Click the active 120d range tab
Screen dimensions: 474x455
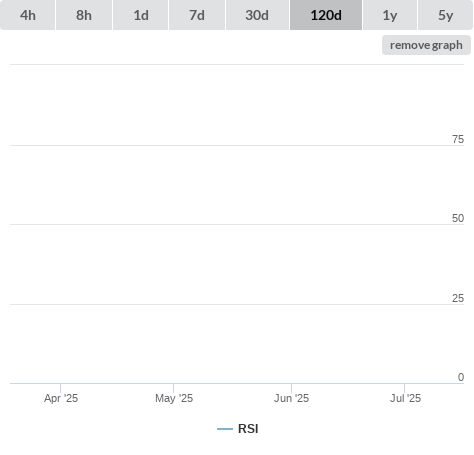click(x=326, y=15)
